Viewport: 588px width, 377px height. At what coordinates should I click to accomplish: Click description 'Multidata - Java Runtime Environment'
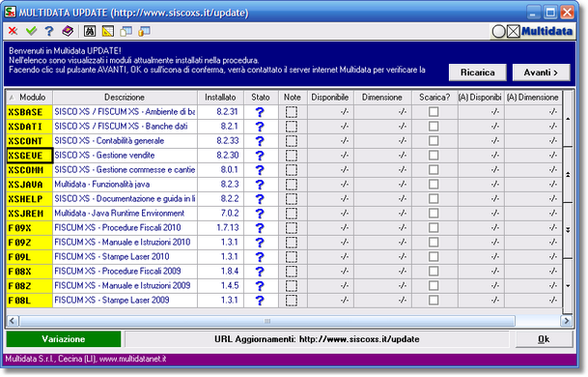[120, 214]
